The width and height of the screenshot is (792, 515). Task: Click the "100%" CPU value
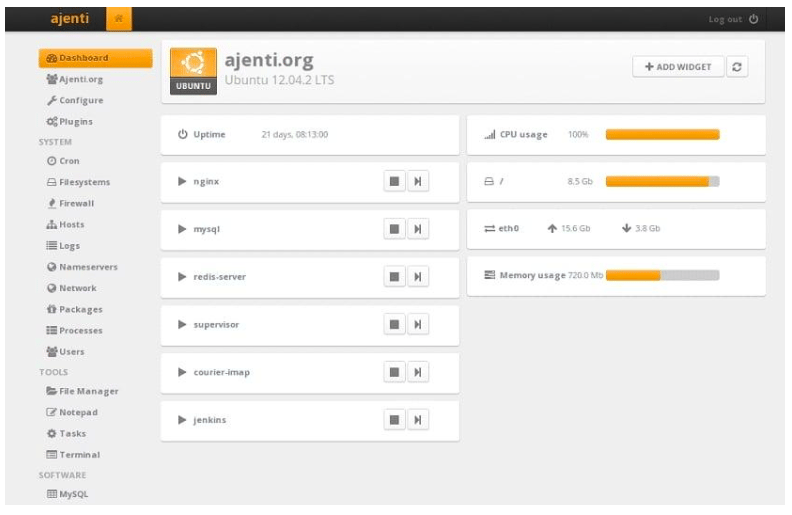coord(578,134)
